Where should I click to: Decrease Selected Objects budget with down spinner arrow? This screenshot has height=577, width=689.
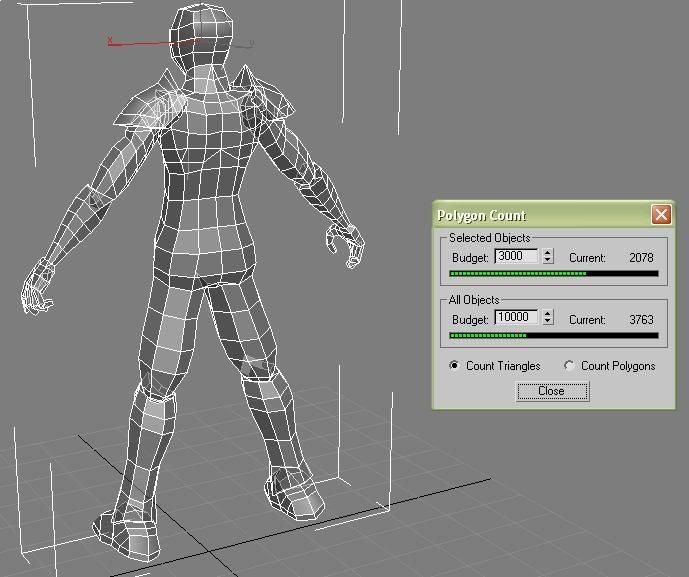[x=548, y=260]
